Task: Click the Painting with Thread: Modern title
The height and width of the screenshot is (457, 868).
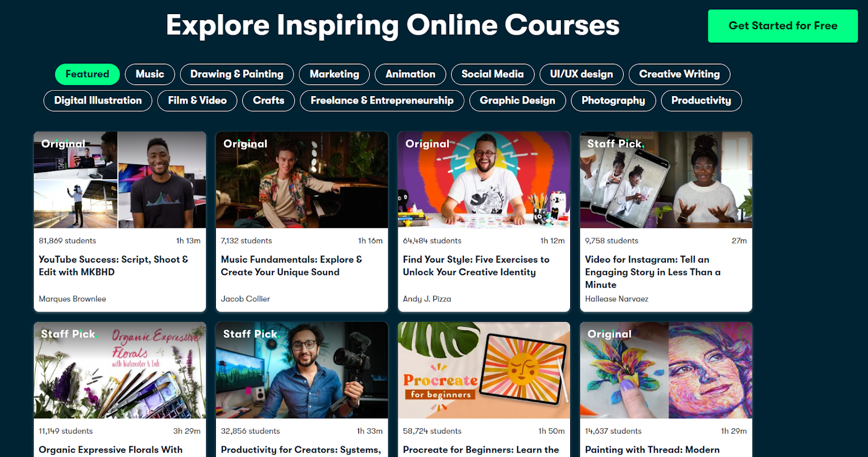Action: tap(652, 450)
